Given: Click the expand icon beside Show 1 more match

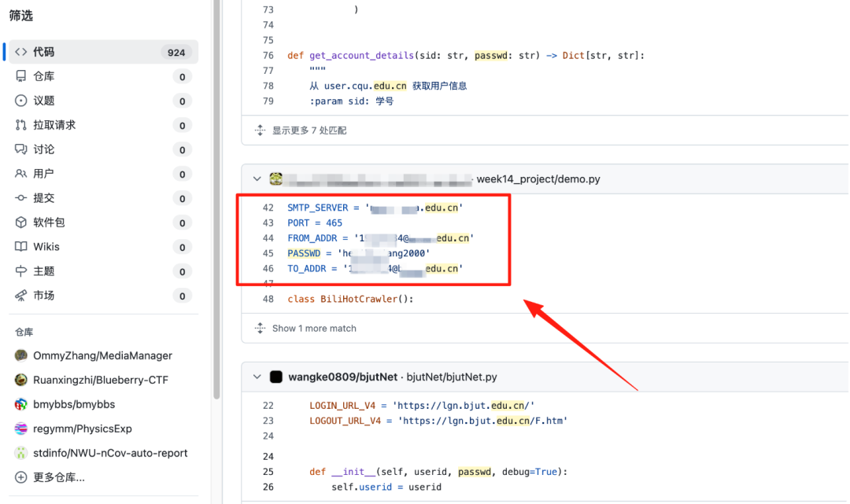Looking at the screenshot, I should click(x=261, y=329).
